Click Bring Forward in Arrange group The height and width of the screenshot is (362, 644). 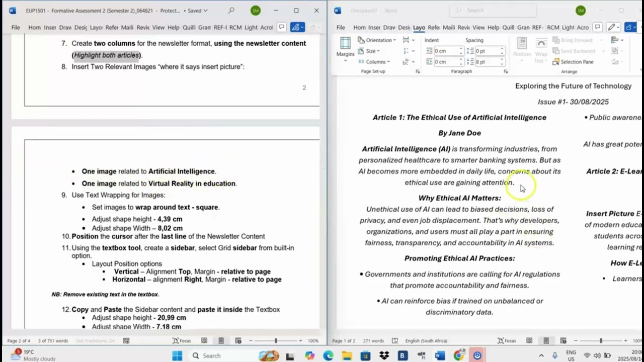[576, 40]
